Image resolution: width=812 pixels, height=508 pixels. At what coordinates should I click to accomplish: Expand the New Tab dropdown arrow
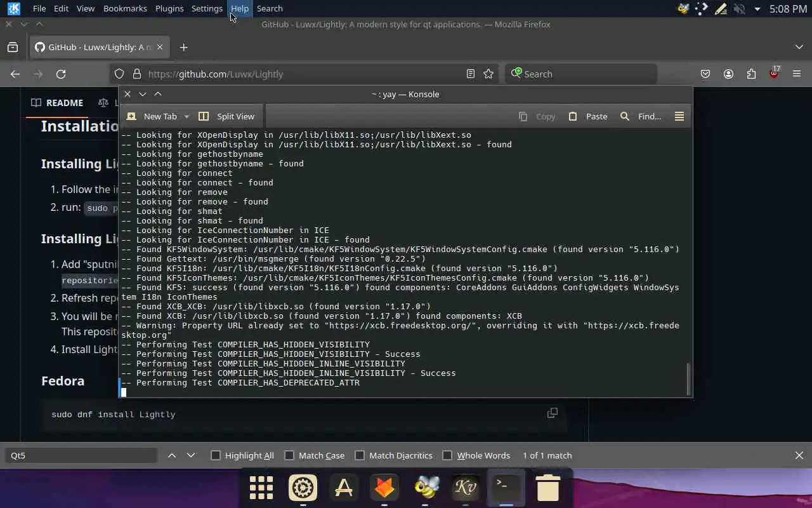point(187,116)
